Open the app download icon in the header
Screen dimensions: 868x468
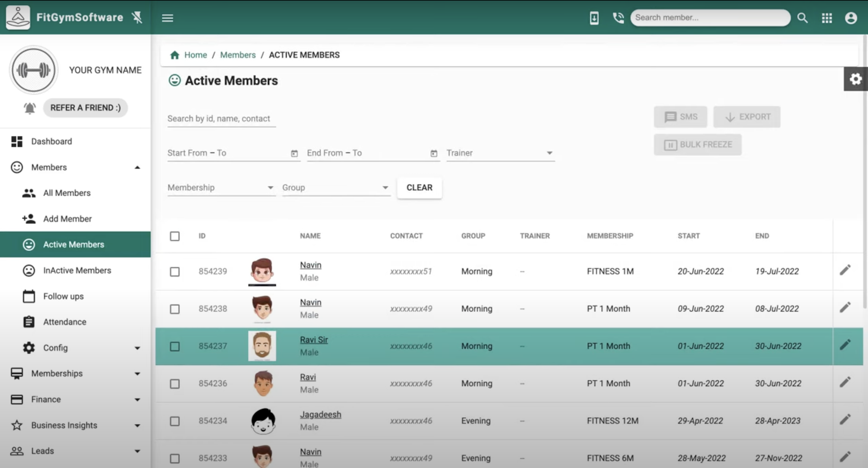(594, 18)
